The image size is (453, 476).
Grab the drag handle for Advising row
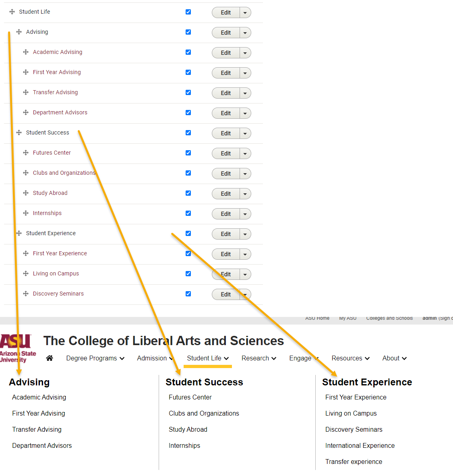coord(19,32)
